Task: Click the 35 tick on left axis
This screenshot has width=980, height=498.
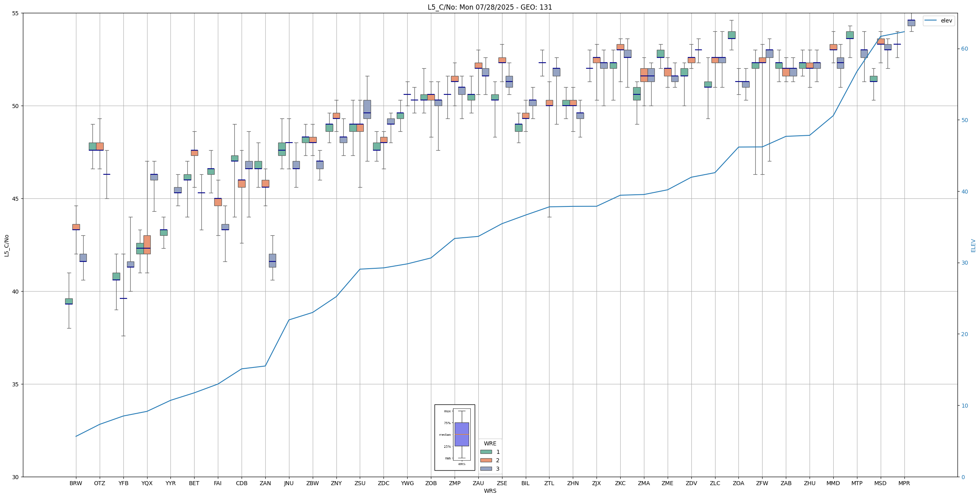Action: (16, 384)
